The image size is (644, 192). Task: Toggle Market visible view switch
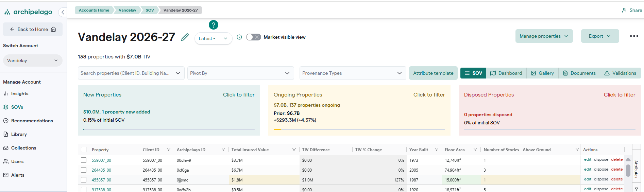pos(253,37)
